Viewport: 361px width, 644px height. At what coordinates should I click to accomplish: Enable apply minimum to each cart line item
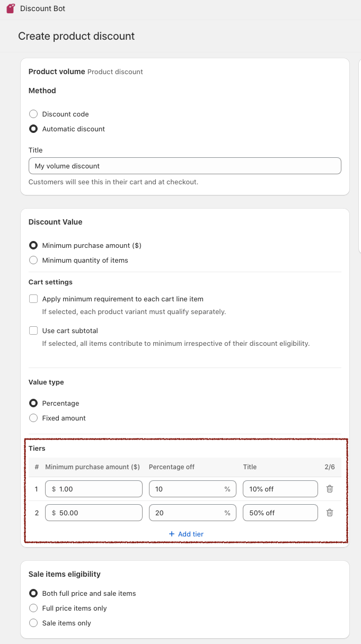(33, 299)
